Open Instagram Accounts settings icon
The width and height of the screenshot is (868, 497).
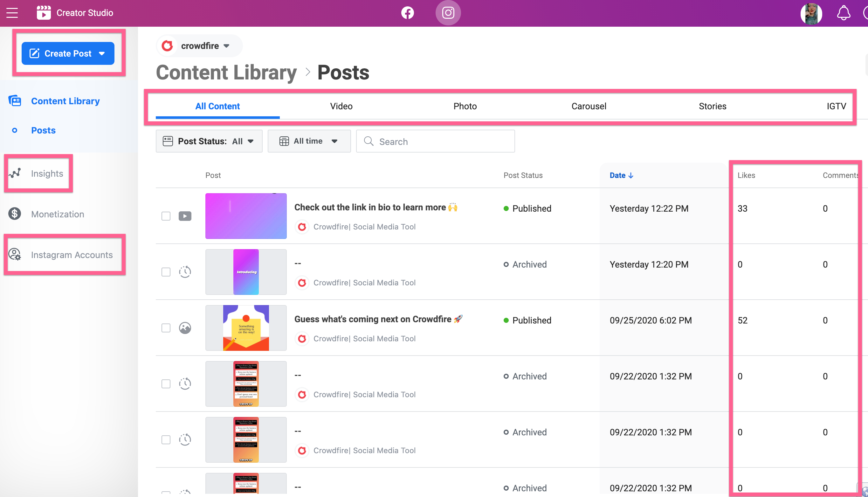coord(15,255)
